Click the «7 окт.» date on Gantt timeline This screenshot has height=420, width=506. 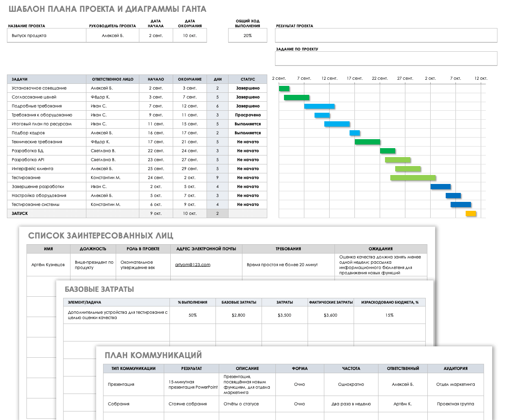[x=455, y=79]
